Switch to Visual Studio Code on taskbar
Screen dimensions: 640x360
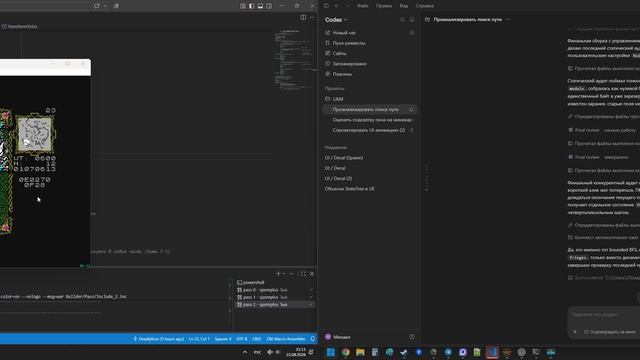tap(492, 352)
